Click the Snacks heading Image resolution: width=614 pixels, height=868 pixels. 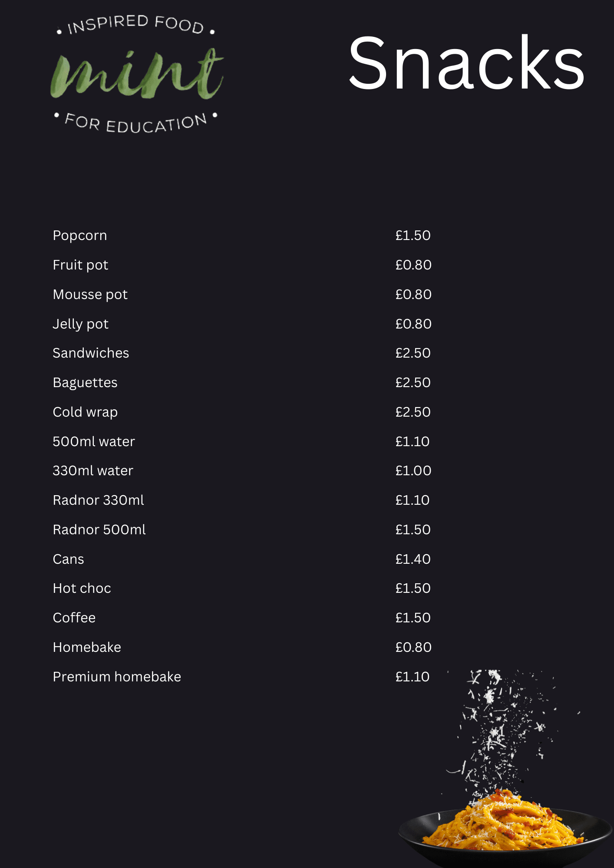[466, 63]
